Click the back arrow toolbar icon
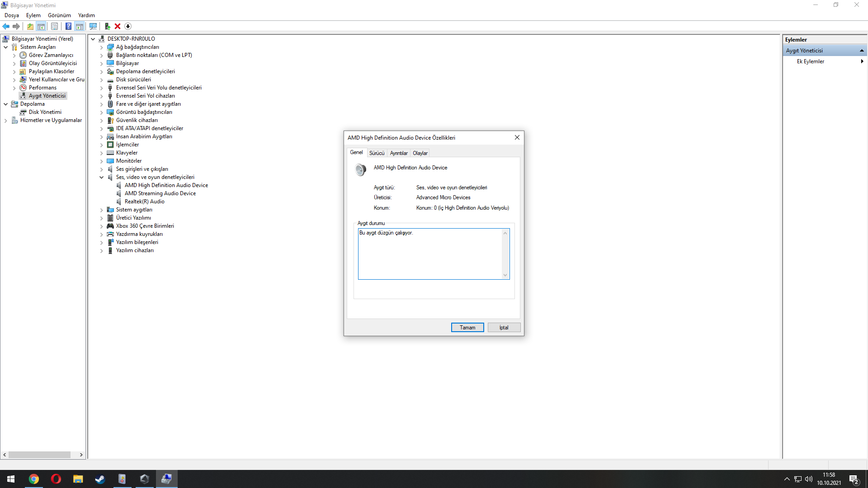868x488 pixels. [6, 26]
